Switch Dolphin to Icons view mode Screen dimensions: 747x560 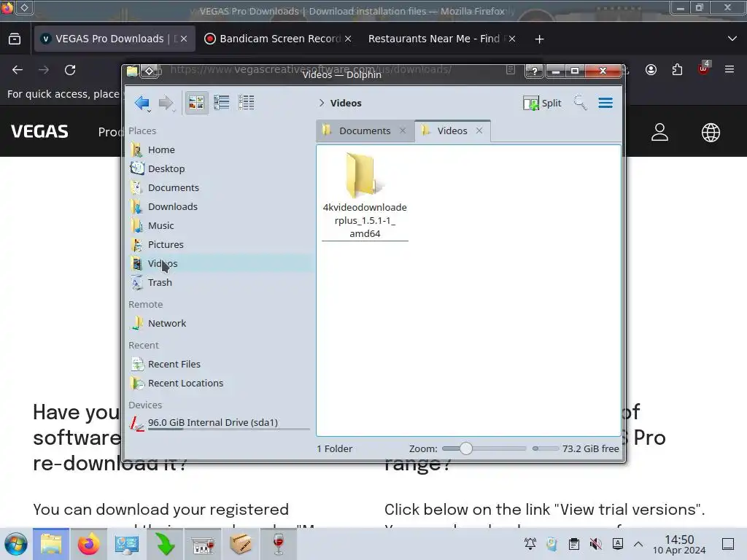click(196, 102)
